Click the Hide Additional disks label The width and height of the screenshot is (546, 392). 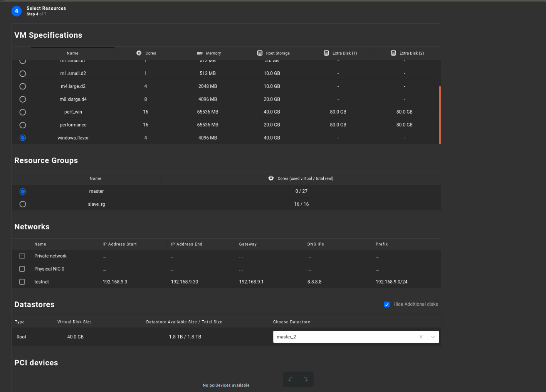coord(416,304)
